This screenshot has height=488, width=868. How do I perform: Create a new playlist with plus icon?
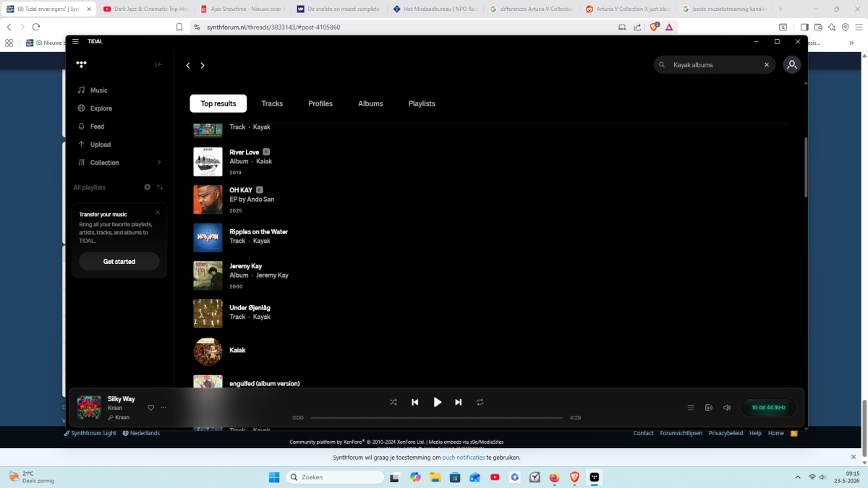(148, 187)
